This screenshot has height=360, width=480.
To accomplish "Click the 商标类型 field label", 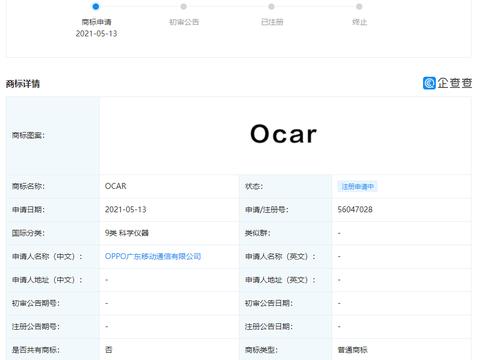I will pos(261,350).
